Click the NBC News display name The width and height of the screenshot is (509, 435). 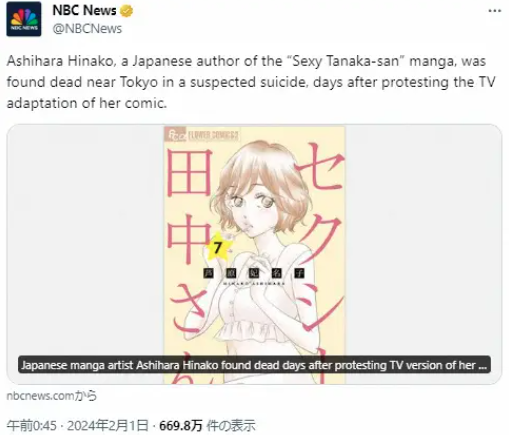point(84,11)
